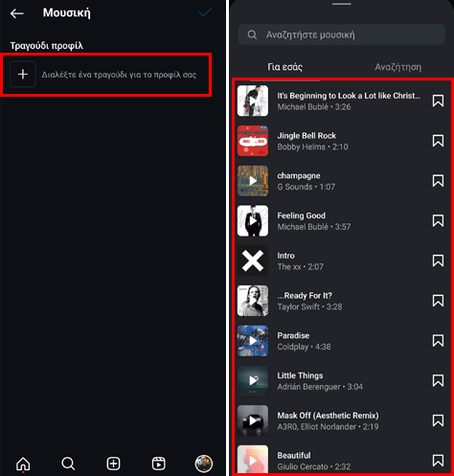Tap the Intro album art with white X

coord(253,261)
